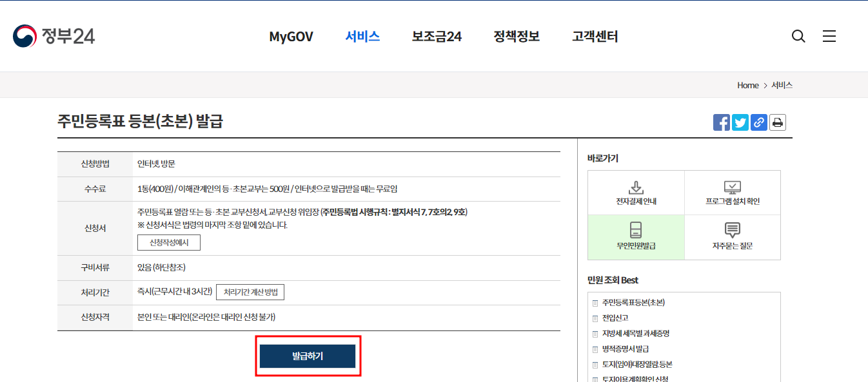View 자주묻는 질문 FAQ shortcut

[732, 237]
